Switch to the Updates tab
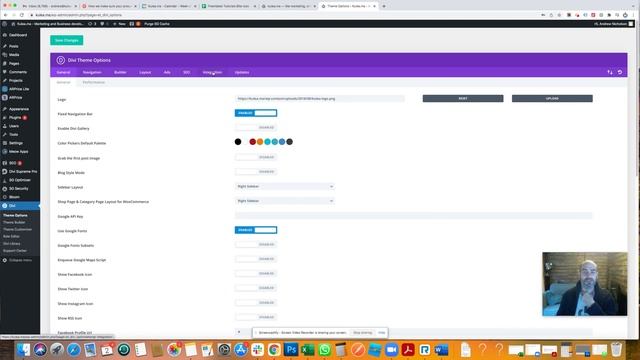The image size is (640, 360). pyautogui.click(x=242, y=72)
